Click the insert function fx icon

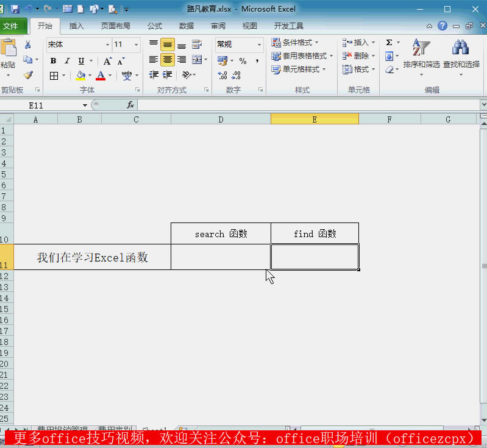coord(130,105)
